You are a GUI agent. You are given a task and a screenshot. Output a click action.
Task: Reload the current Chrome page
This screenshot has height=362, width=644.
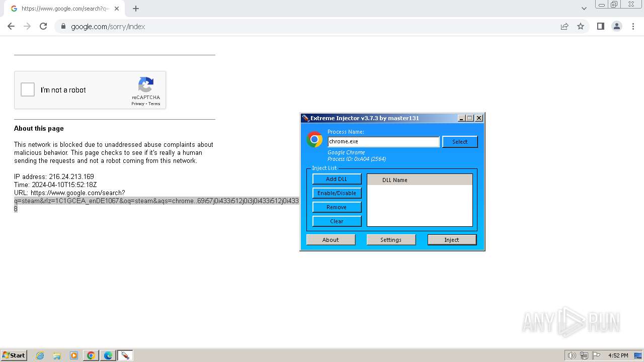(x=43, y=26)
